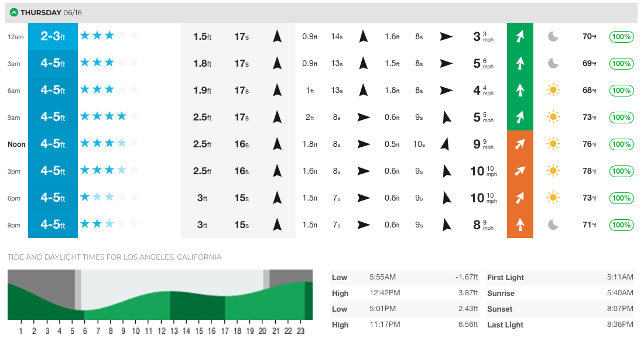Click the 3am 4-5ft surf height cell
This screenshot has height=345, width=644.
click(53, 63)
